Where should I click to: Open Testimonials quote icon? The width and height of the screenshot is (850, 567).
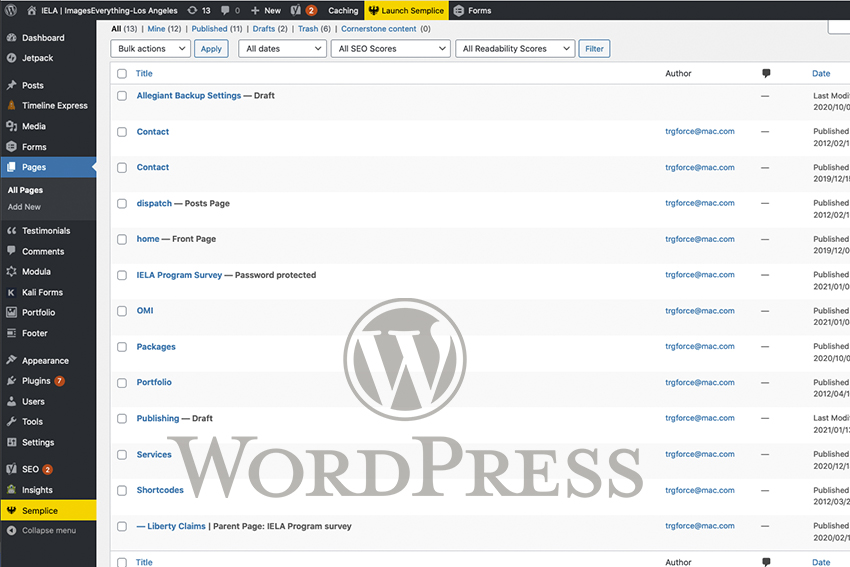[x=11, y=230]
